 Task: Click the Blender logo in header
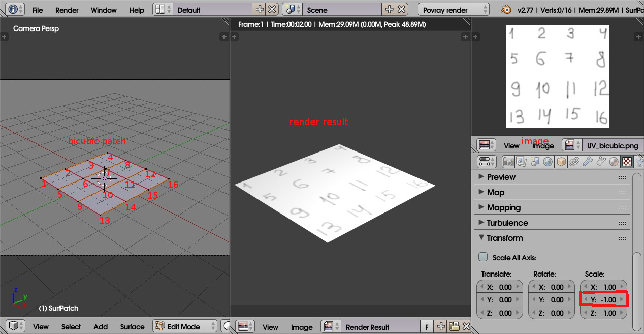pos(506,9)
